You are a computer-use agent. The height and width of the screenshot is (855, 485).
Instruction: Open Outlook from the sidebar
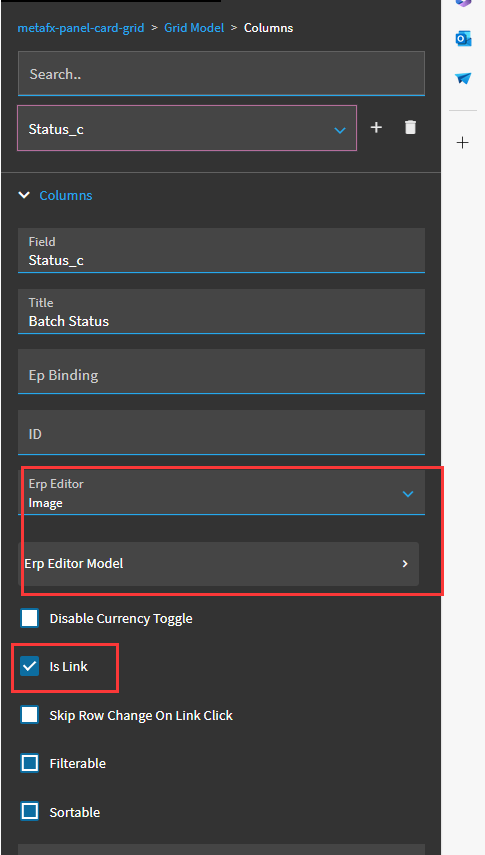tap(463, 39)
